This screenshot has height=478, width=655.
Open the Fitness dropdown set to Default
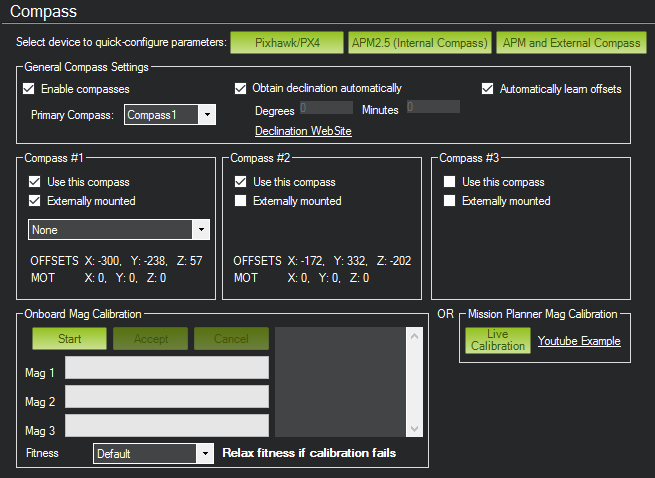(x=153, y=453)
